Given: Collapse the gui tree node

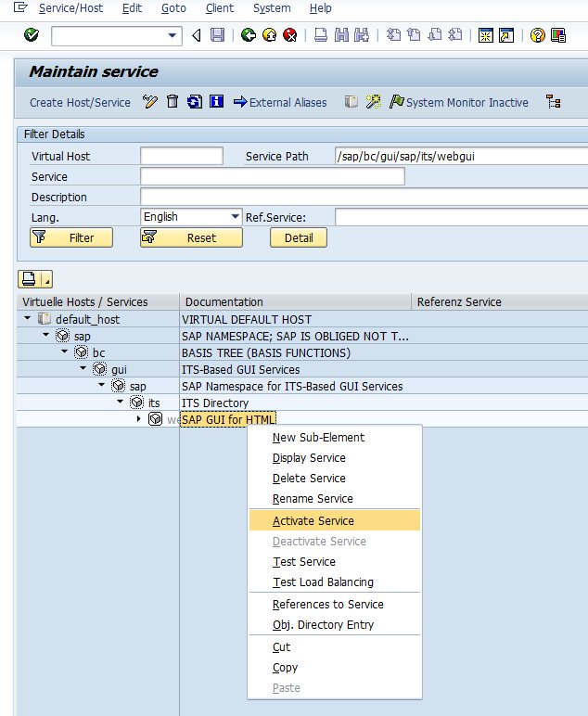Looking at the screenshot, I should pyautogui.click(x=83, y=368).
